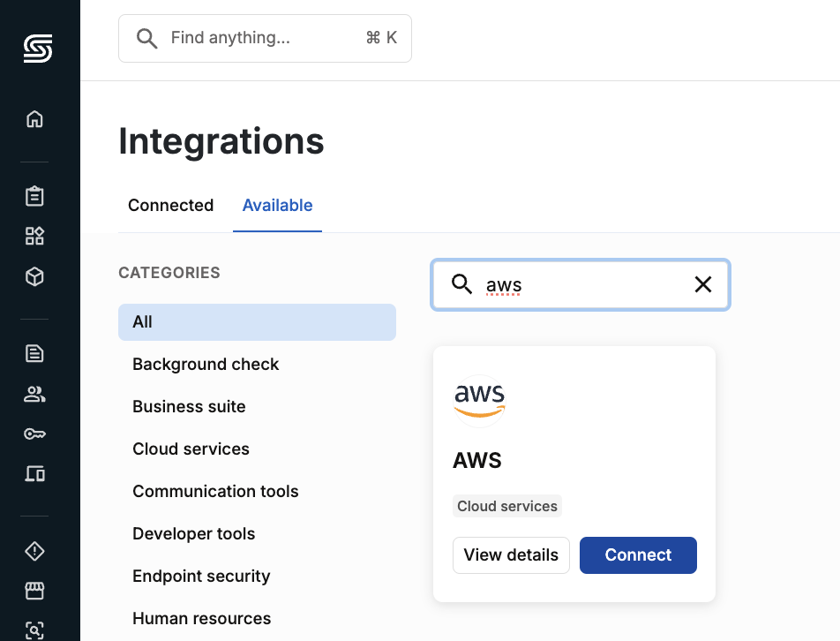Image resolution: width=840 pixels, height=641 pixels.
Task: Clear the aws search with X
Action: click(x=703, y=284)
